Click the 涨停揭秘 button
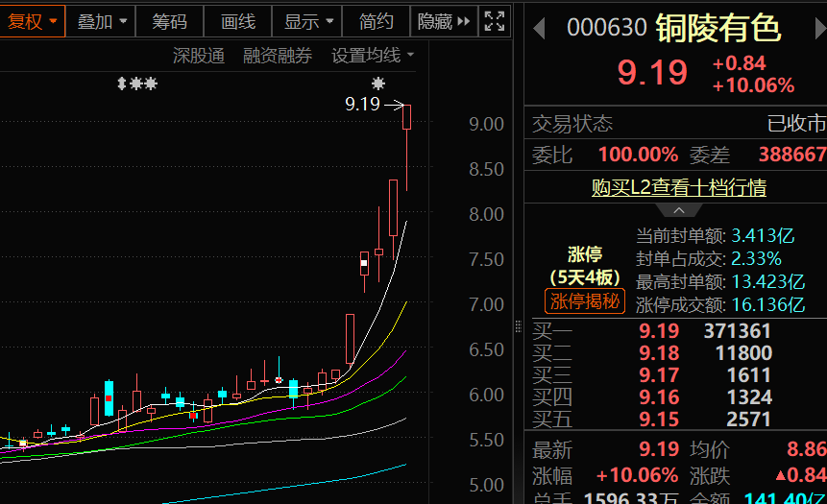The height and width of the screenshot is (504, 827). coord(585,301)
